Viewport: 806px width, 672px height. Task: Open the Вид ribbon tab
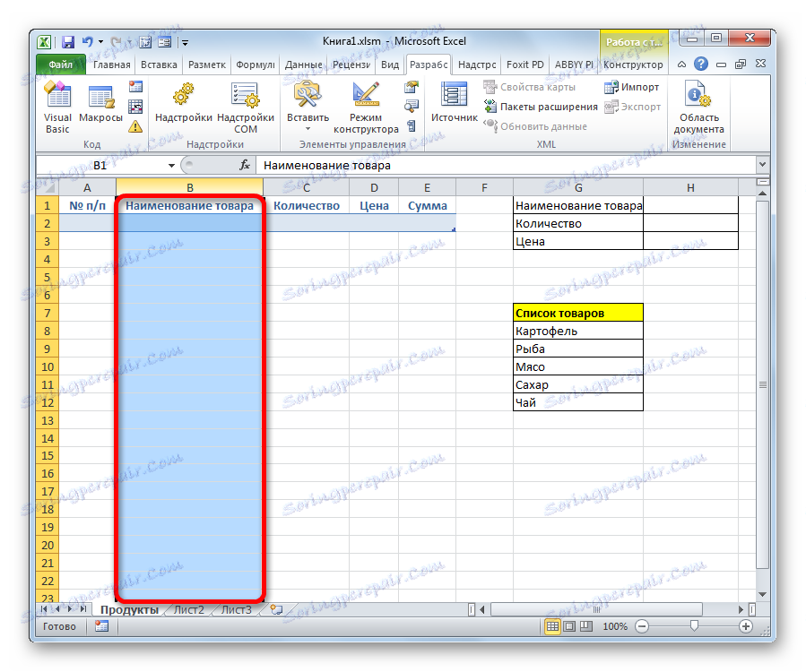point(390,65)
